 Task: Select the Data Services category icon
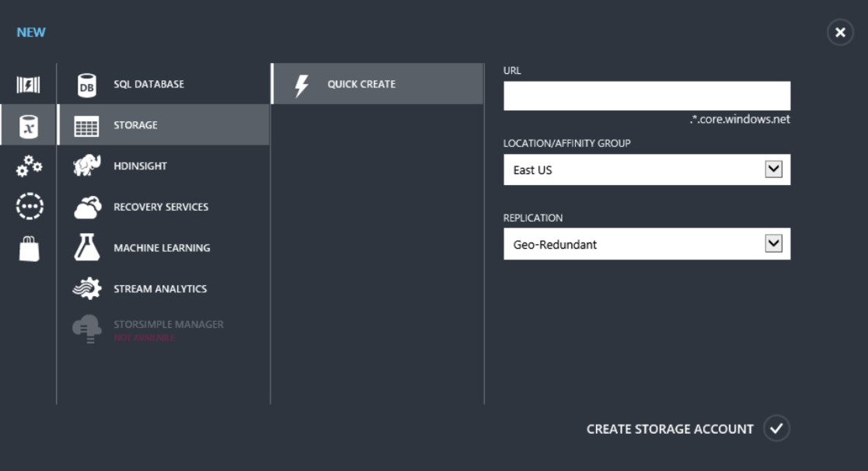[x=28, y=126]
